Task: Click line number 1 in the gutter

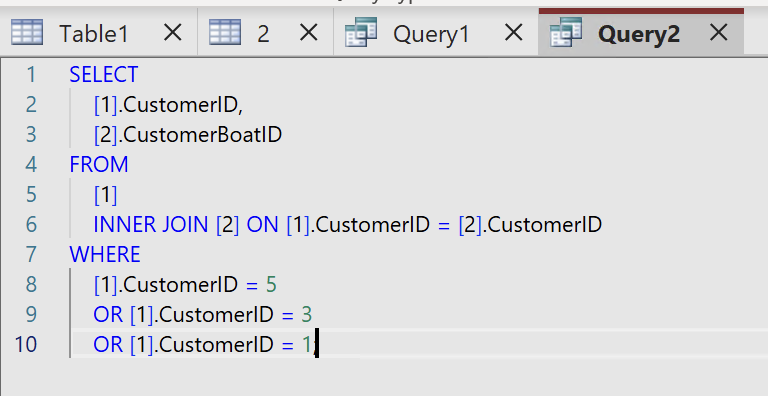Action: 31,74
